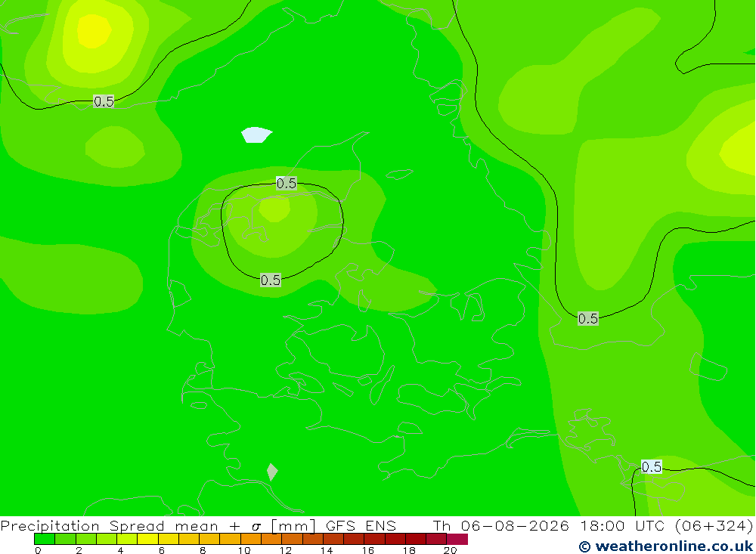Click the pale blue patch on the map
The width and height of the screenshot is (756, 554).
point(256,135)
